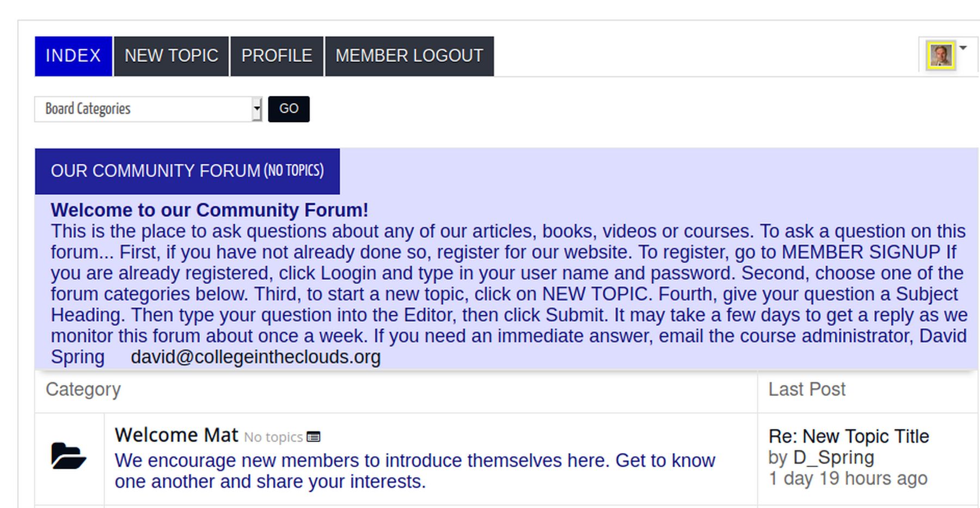Viewport: 980px width, 508px height.
Task: Expand the caret beside the user avatar
Action: point(963,48)
